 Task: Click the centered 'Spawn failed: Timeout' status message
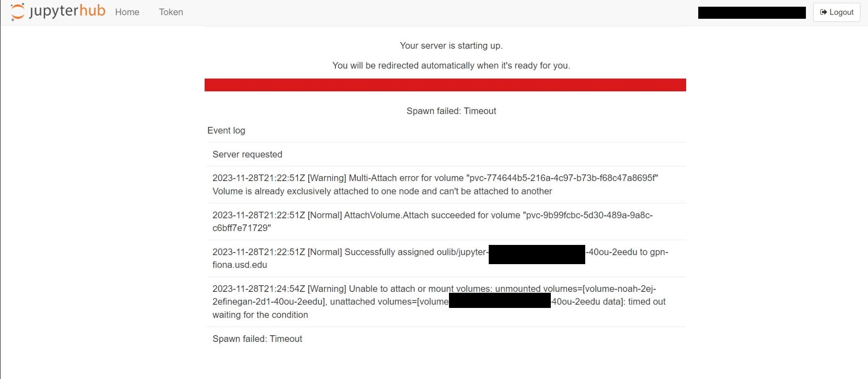(451, 111)
